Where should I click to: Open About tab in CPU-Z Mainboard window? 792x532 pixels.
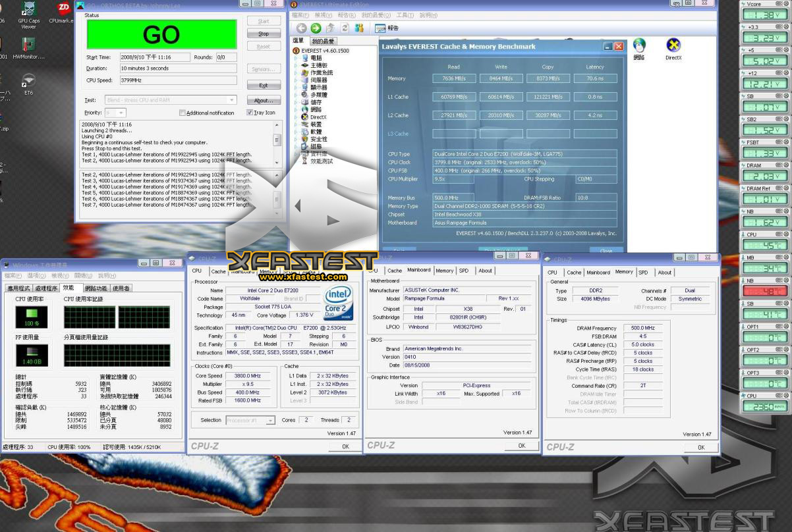tap(486, 271)
